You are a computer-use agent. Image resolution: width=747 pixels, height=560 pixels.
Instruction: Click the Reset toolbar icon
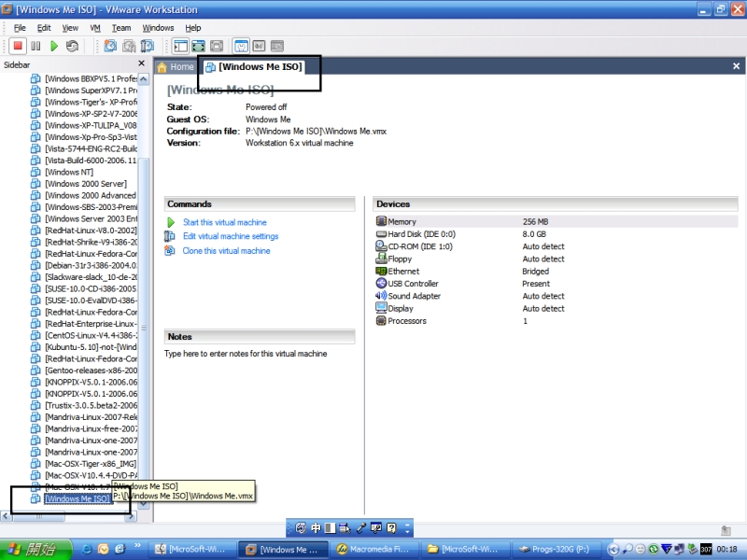coord(72,46)
